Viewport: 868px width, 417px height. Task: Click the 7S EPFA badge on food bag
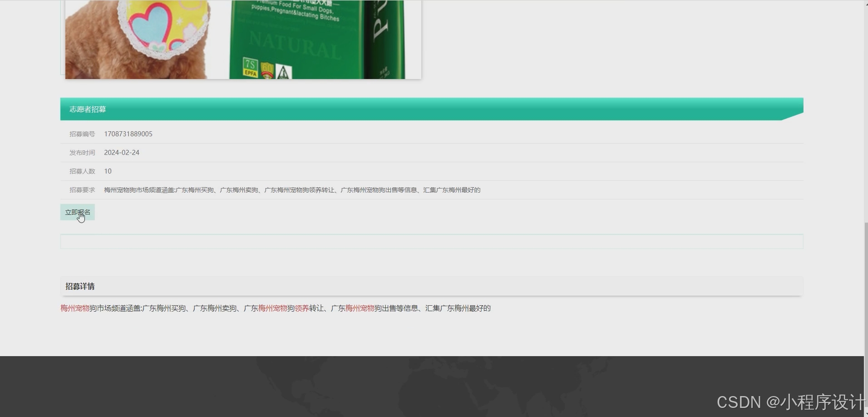pos(250,67)
